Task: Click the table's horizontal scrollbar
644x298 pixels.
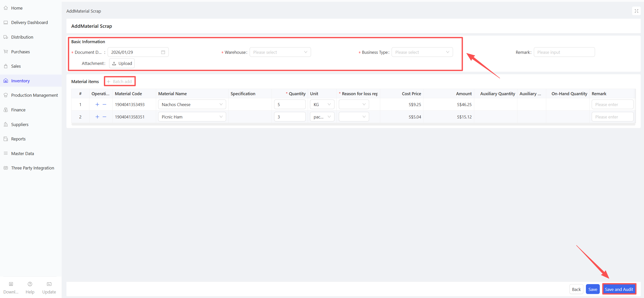Action: pos(353,124)
